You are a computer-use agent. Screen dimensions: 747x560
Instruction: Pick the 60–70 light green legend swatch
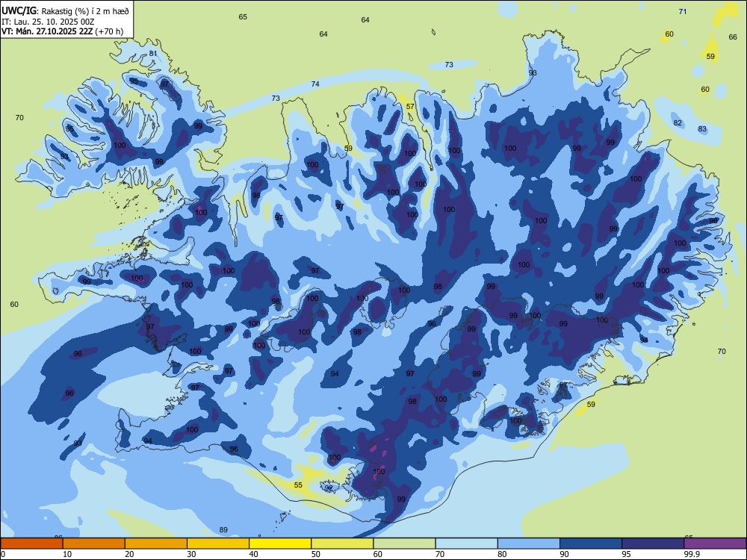point(404,544)
